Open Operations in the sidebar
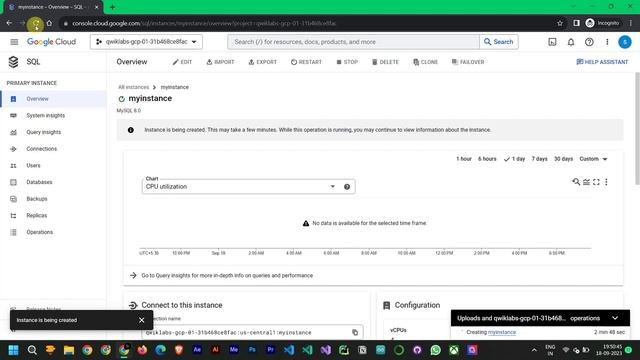The image size is (640, 360). [x=53, y=232]
